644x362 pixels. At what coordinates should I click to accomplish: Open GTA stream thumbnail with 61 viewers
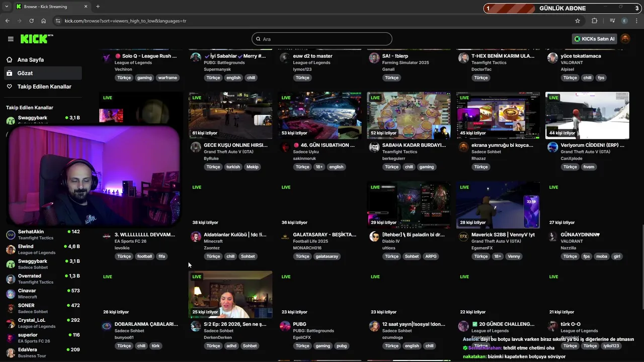[x=230, y=115]
